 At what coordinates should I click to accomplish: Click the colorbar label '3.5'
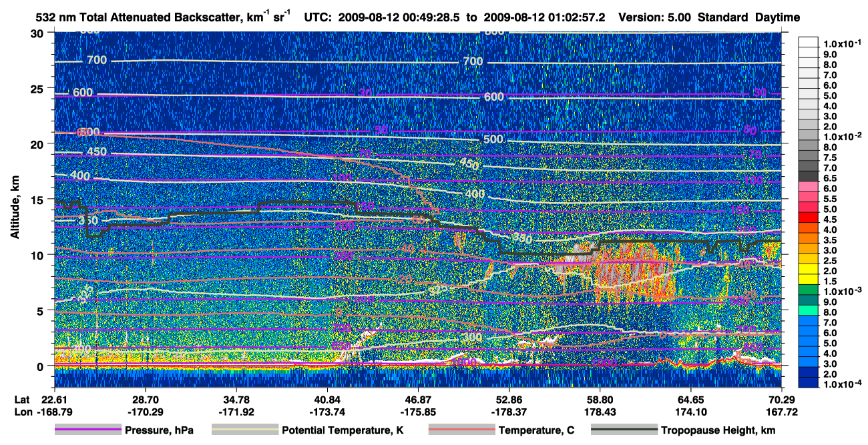point(829,240)
